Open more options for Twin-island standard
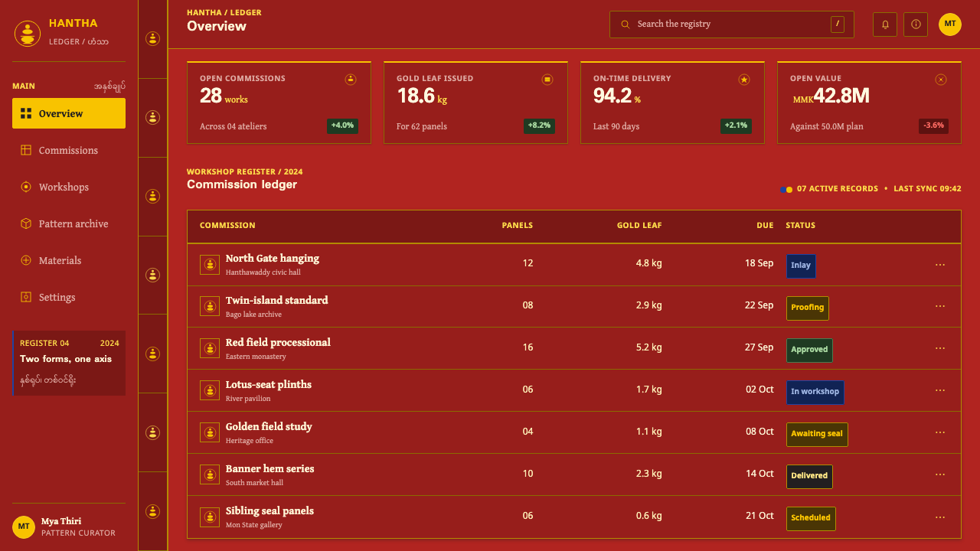Viewport: 980px width, 551px height. (940, 306)
